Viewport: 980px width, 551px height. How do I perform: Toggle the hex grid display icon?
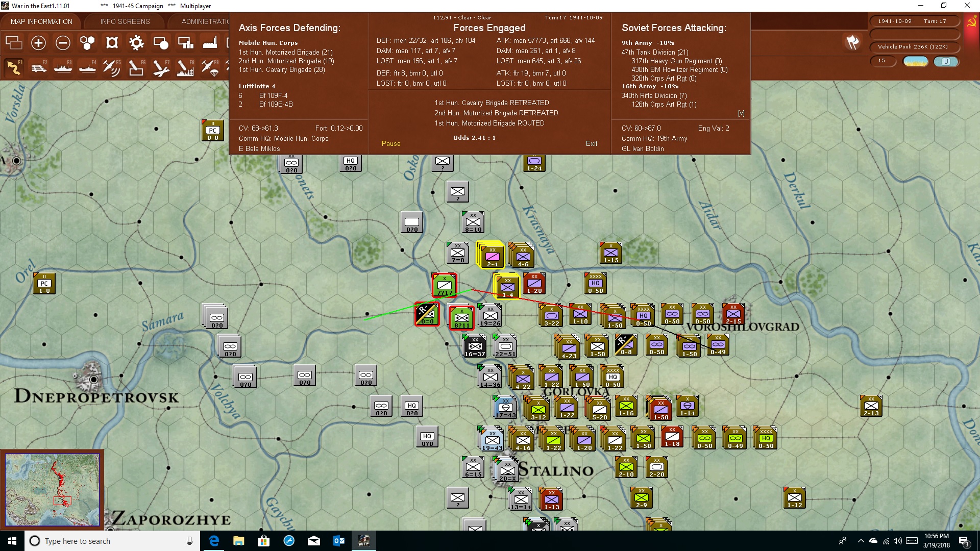(87, 43)
